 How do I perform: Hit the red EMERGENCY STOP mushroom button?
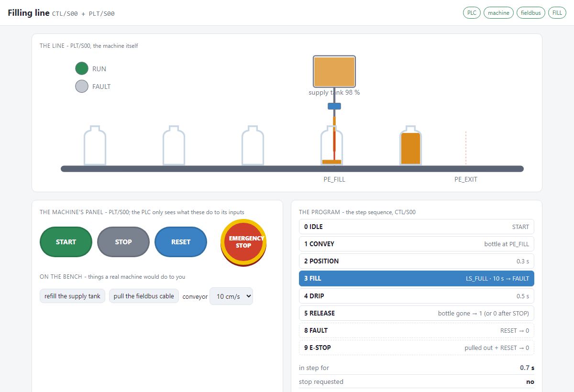point(243,242)
